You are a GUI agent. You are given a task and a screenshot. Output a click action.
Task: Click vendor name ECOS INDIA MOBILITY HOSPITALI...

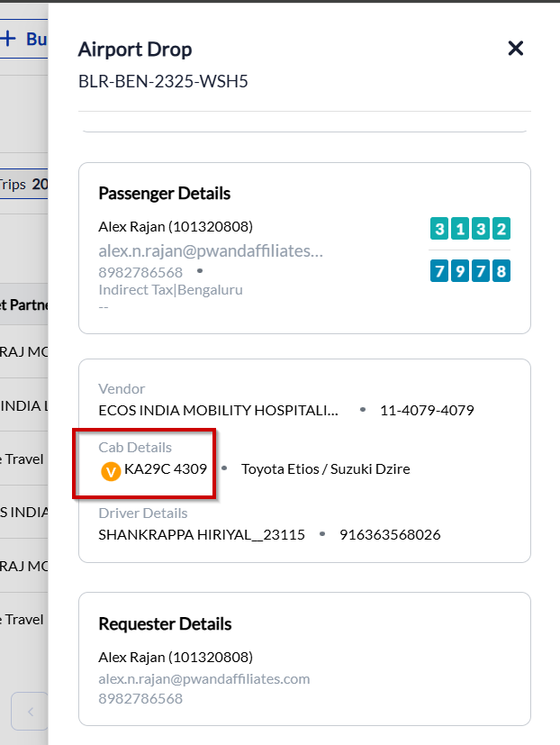coord(218,411)
